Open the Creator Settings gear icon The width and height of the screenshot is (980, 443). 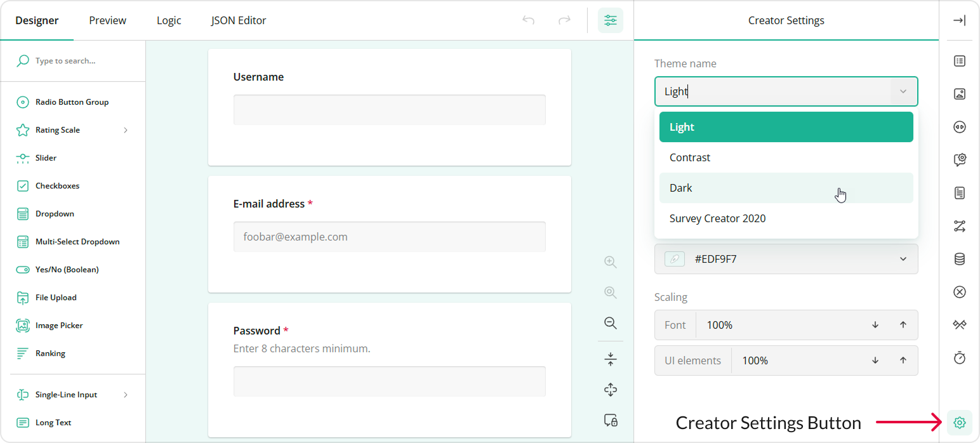tap(959, 422)
